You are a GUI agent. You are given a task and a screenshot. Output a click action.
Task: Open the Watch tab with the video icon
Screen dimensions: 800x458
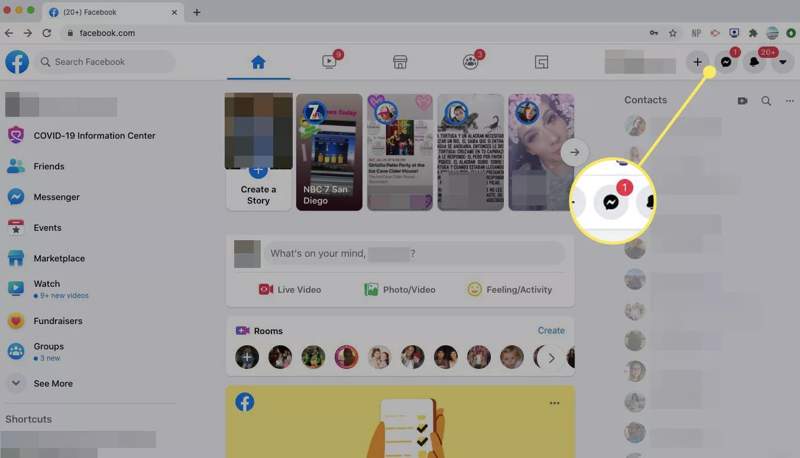329,62
